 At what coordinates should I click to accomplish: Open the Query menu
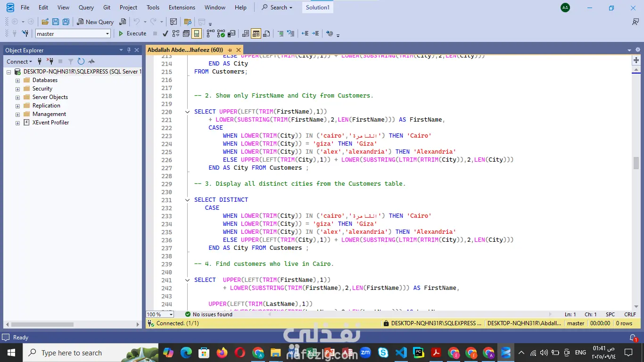tap(86, 8)
